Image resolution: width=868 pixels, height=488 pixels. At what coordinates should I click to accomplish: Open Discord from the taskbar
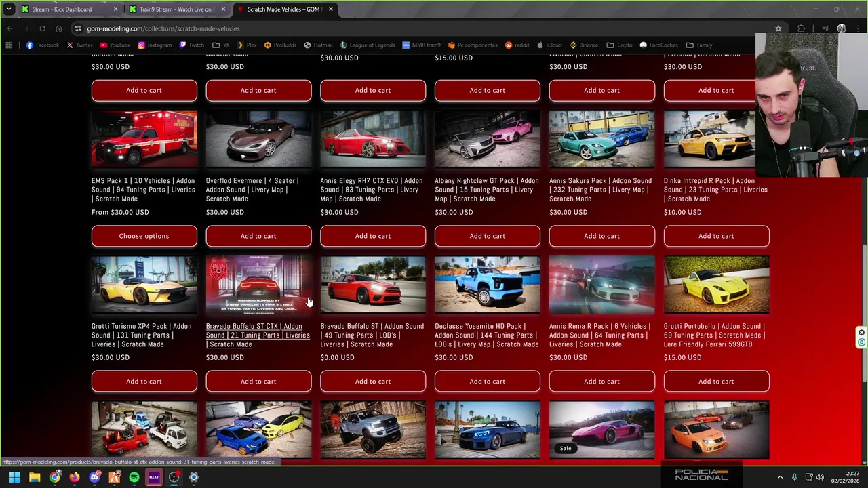tap(94, 477)
